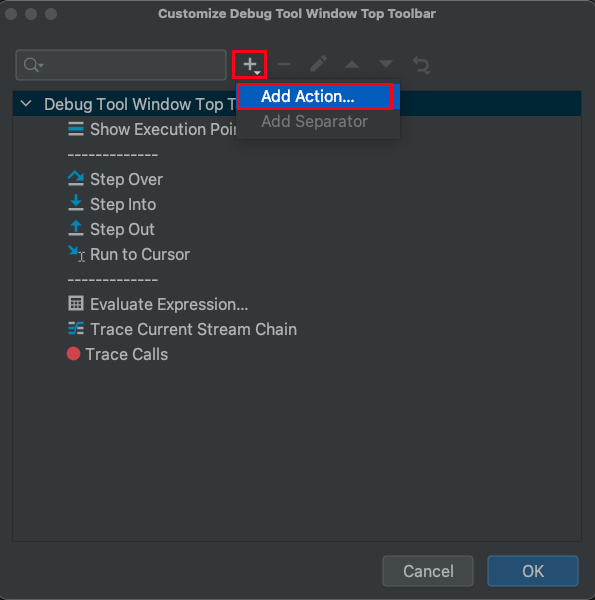Image resolution: width=595 pixels, height=600 pixels.
Task: Click the Move Up triangle icon
Action: 352,64
